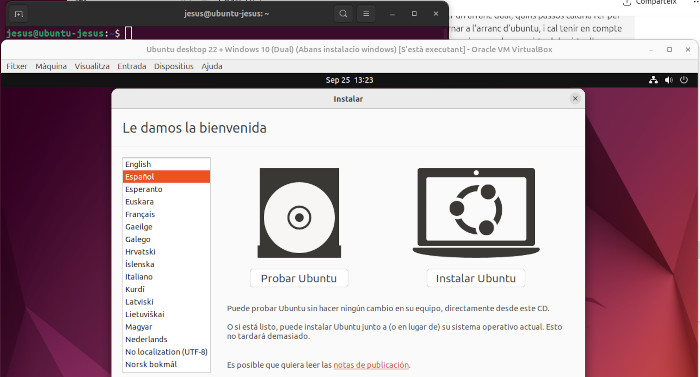The width and height of the screenshot is (700, 377).
Task: Open the terminal hamburger menu
Action: (366, 14)
